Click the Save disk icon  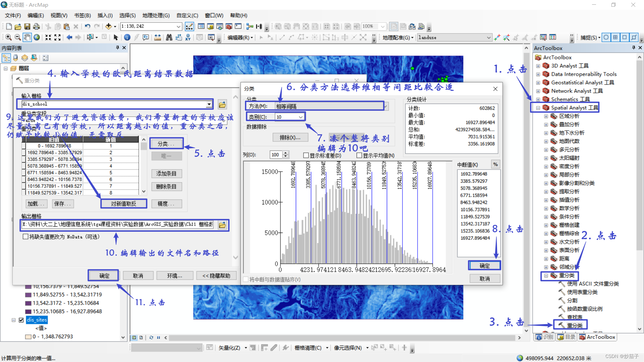(x=27, y=26)
